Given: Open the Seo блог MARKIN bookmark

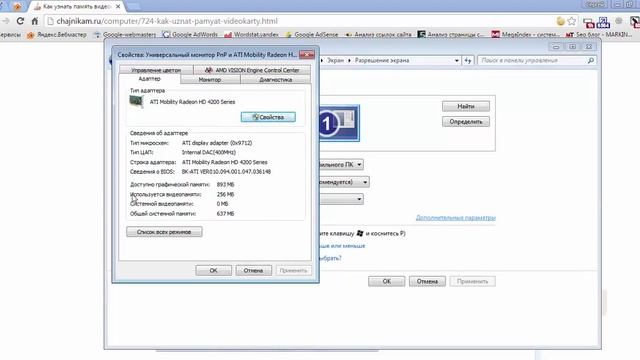Looking at the screenshot, I should 599,35.
